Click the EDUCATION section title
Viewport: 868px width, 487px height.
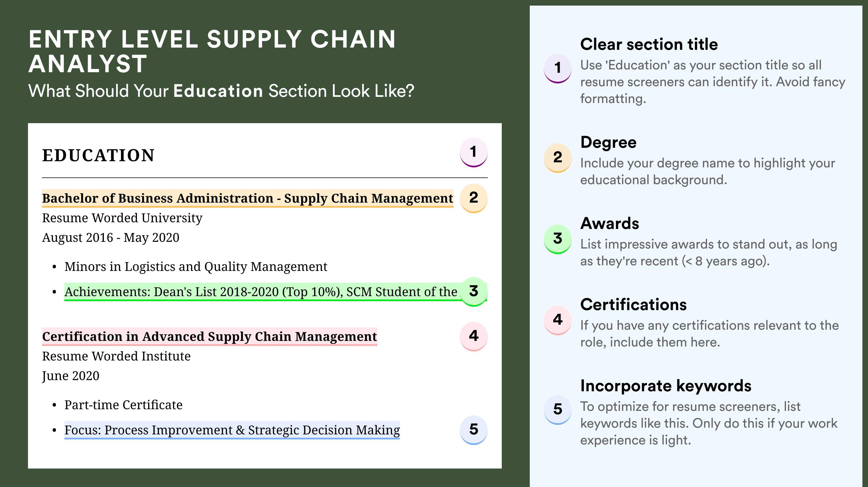pyautogui.click(x=98, y=155)
